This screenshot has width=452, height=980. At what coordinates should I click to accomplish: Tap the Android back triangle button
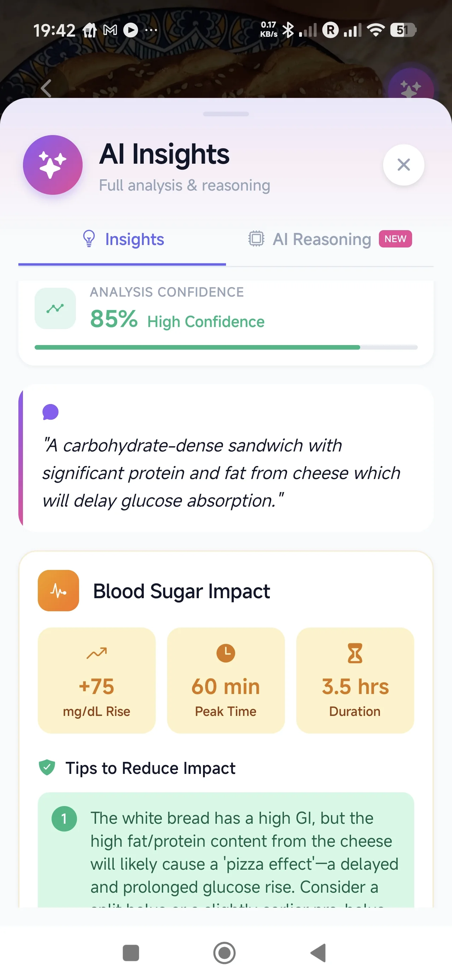[x=319, y=953]
